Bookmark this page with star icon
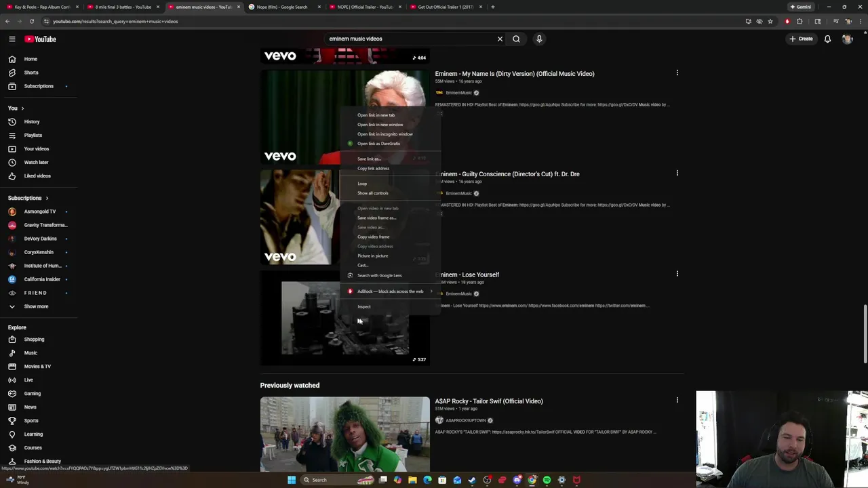 tap(770, 21)
